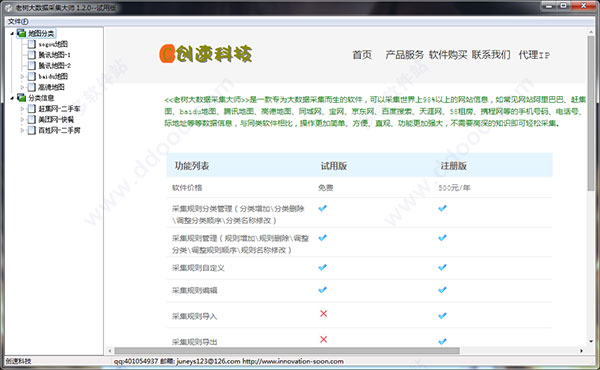
Task: Click the 采集规则自定义 row label
Action: point(198,267)
